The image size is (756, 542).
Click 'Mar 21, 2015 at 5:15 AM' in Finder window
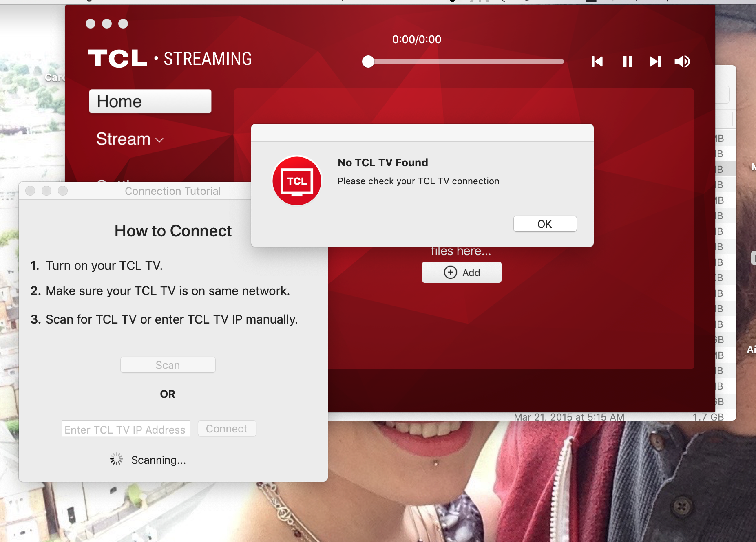click(569, 417)
